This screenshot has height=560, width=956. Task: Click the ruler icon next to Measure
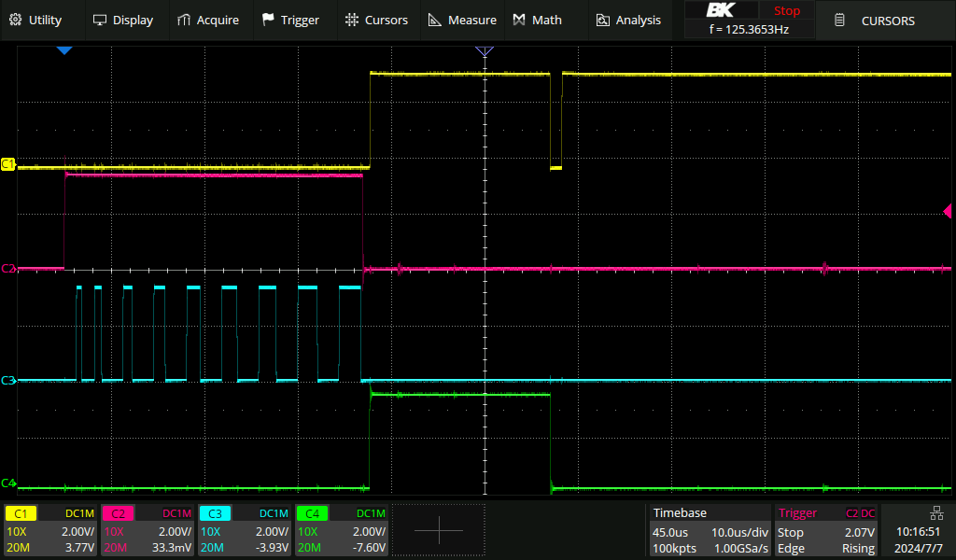(x=435, y=21)
